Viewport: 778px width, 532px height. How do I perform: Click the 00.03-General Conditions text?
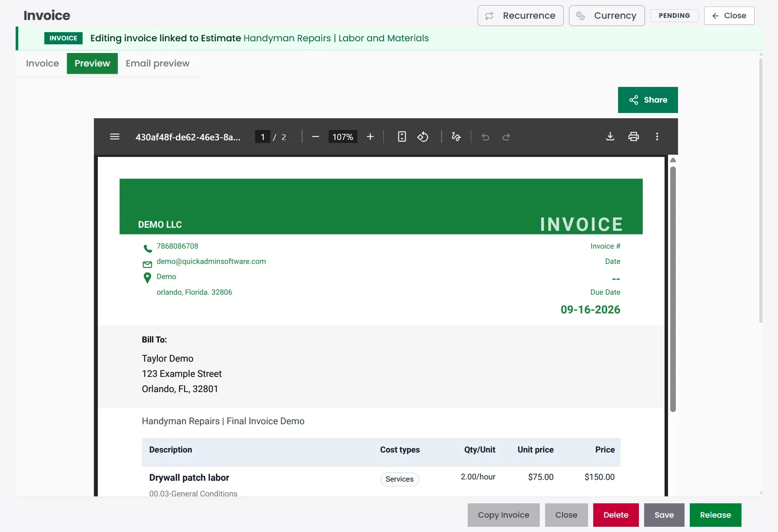193,494
